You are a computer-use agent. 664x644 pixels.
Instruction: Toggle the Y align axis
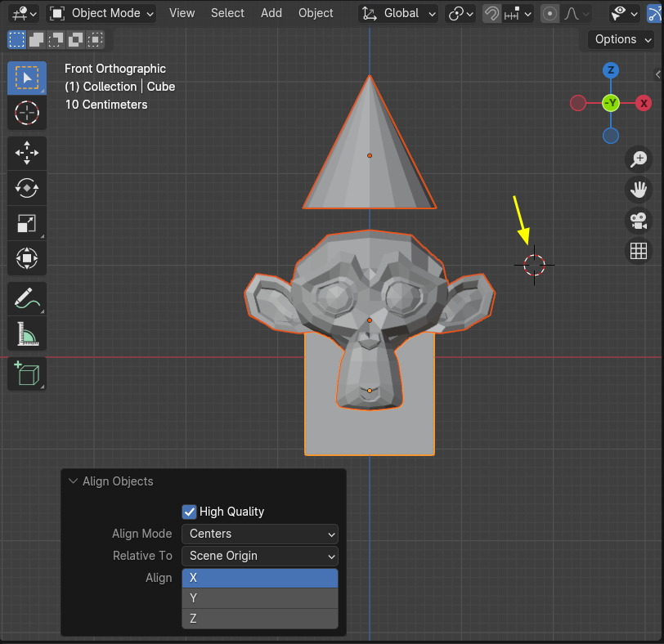pos(260,598)
